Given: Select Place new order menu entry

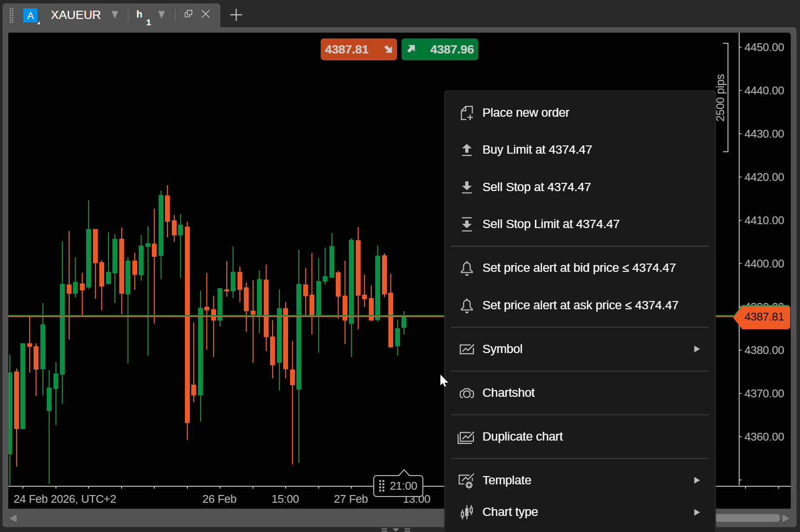Looking at the screenshot, I should 580,113.
